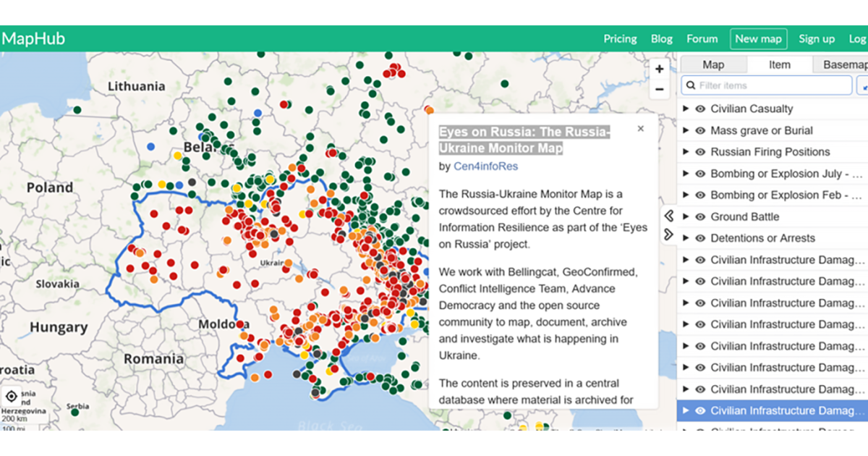
Task: Select the Civilian Casualty row label
Action: coord(752,109)
